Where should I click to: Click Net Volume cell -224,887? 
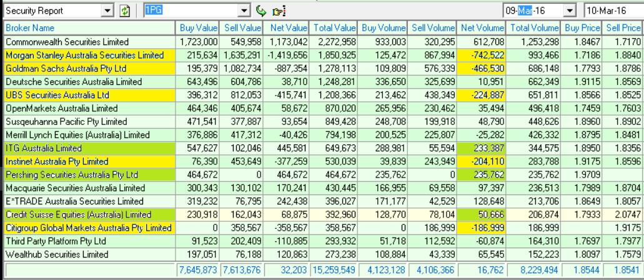point(482,95)
